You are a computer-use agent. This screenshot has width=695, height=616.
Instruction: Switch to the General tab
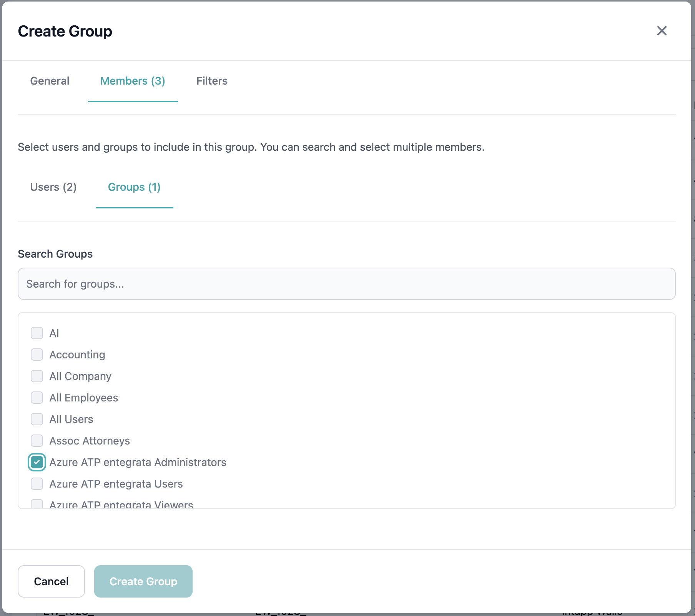(x=50, y=81)
